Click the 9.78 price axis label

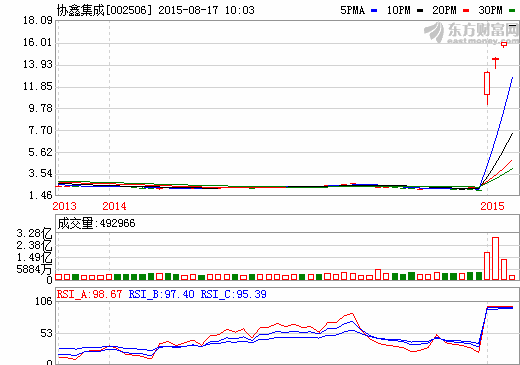tap(41, 108)
